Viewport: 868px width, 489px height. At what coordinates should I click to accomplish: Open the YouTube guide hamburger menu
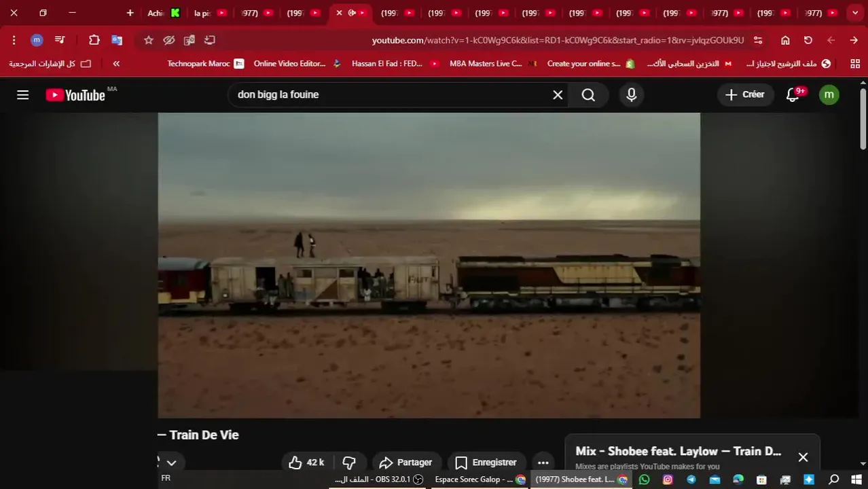[23, 94]
